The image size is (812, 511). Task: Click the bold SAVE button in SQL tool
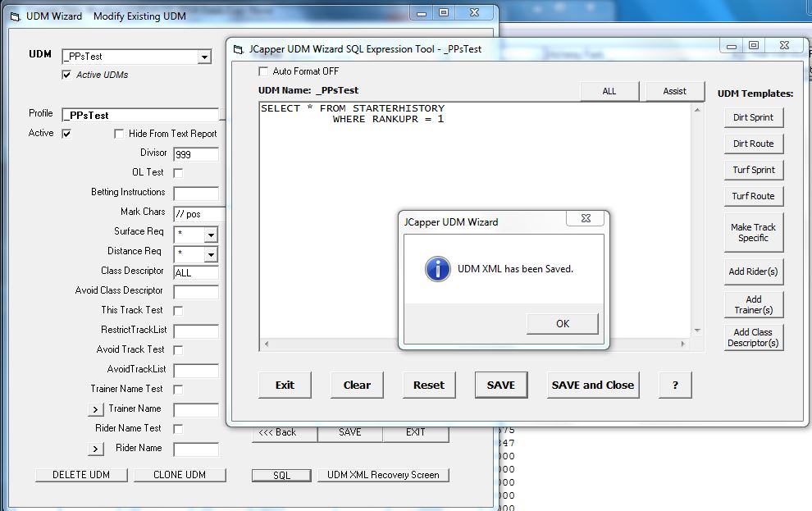pyautogui.click(x=501, y=386)
